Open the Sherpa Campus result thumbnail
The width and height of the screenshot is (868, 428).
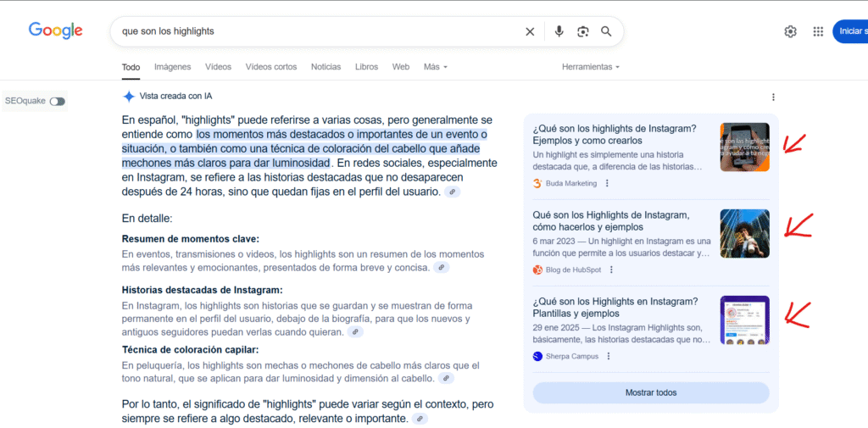pos(744,320)
